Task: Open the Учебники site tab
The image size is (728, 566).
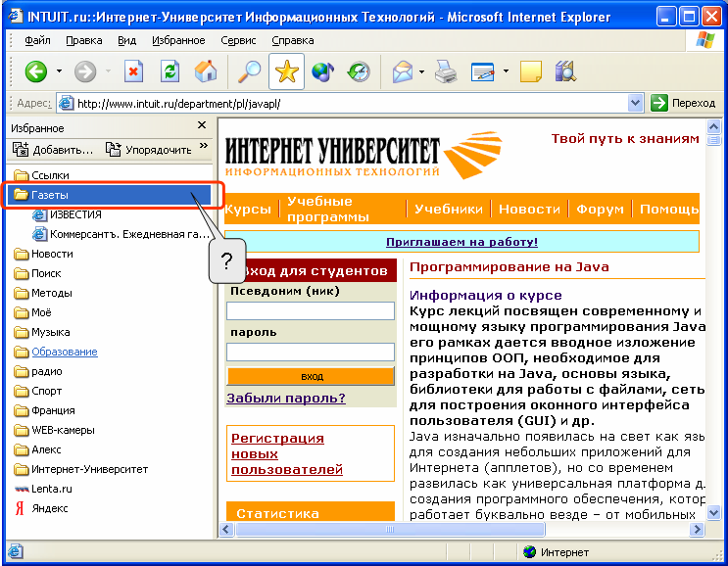Action: point(449,209)
